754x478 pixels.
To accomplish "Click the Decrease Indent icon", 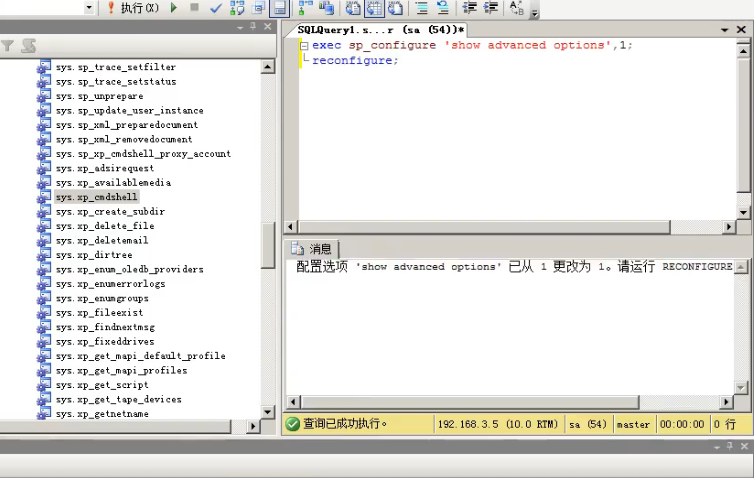I will click(x=467, y=8).
